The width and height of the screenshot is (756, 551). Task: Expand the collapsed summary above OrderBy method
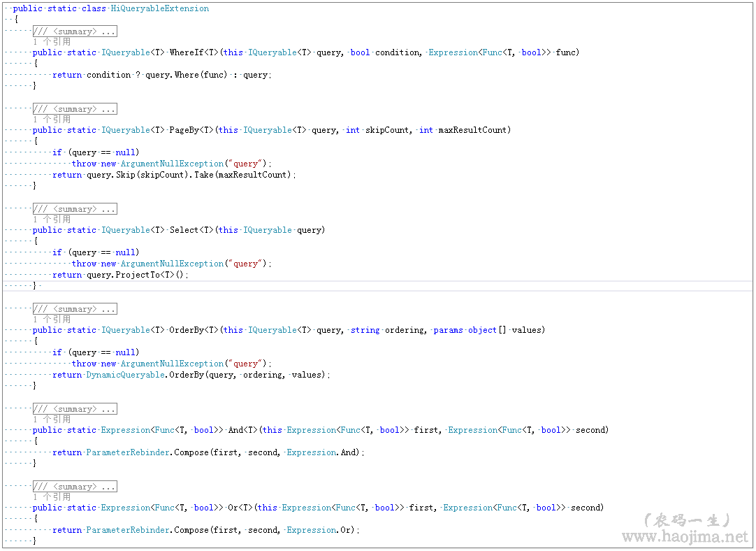(x=75, y=309)
